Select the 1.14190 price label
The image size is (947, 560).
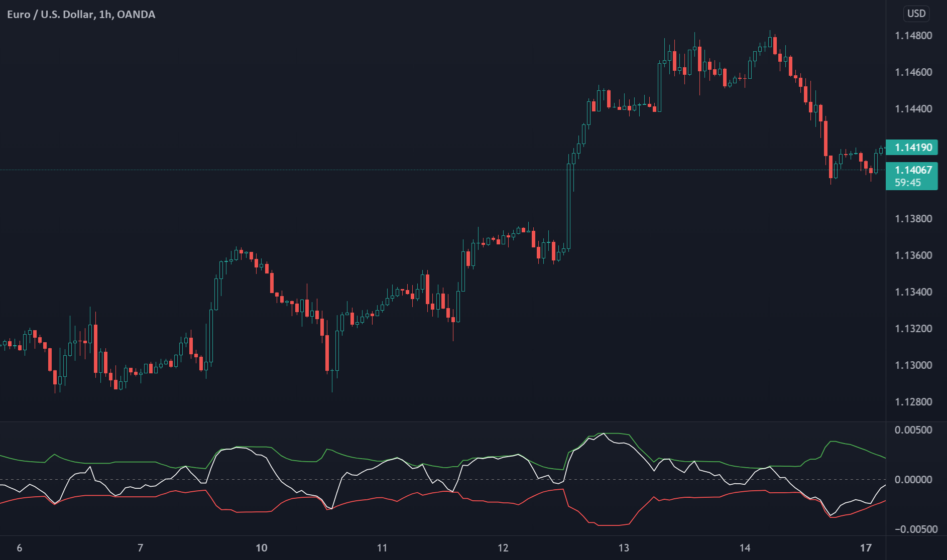click(x=912, y=148)
